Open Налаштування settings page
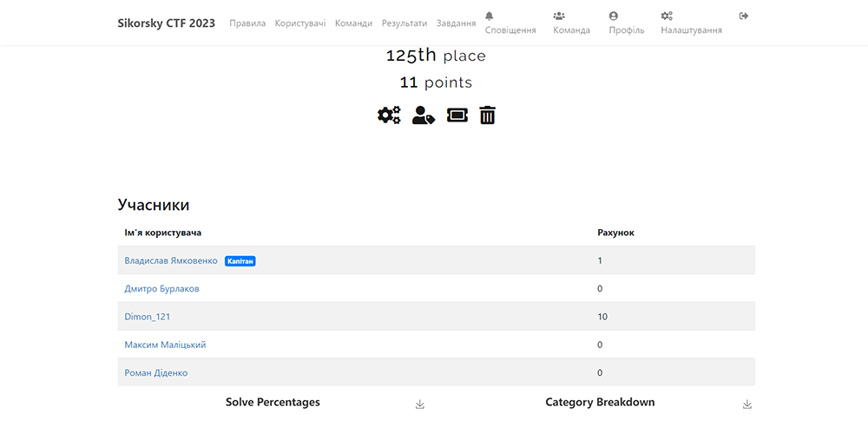 [691, 23]
